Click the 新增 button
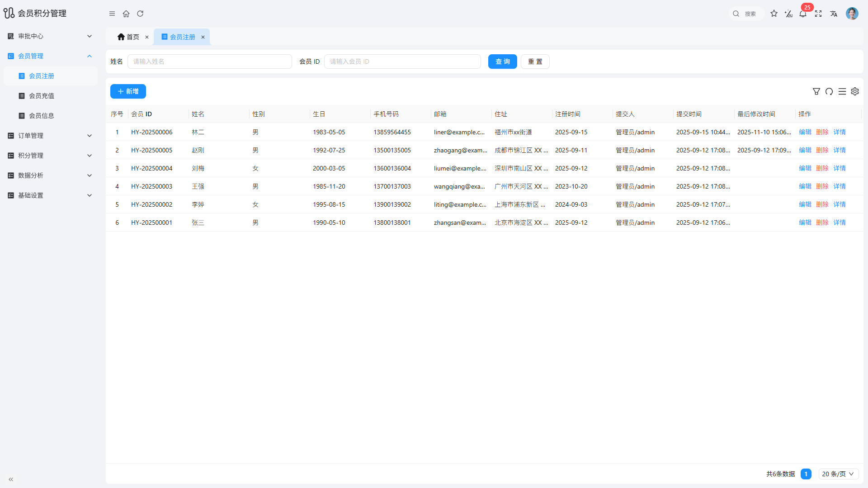The width and height of the screenshot is (868, 488). pyautogui.click(x=128, y=91)
